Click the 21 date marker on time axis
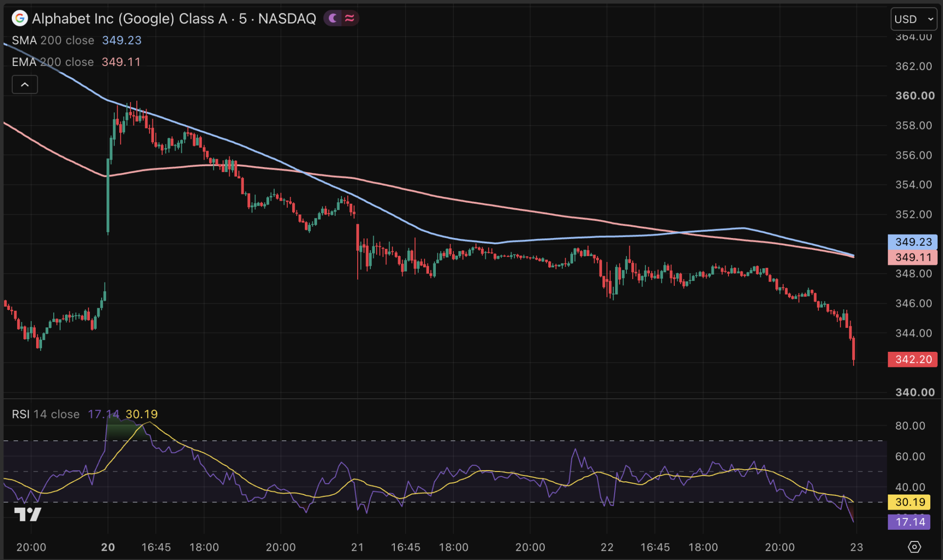Viewport: 943px width, 560px height. click(357, 547)
